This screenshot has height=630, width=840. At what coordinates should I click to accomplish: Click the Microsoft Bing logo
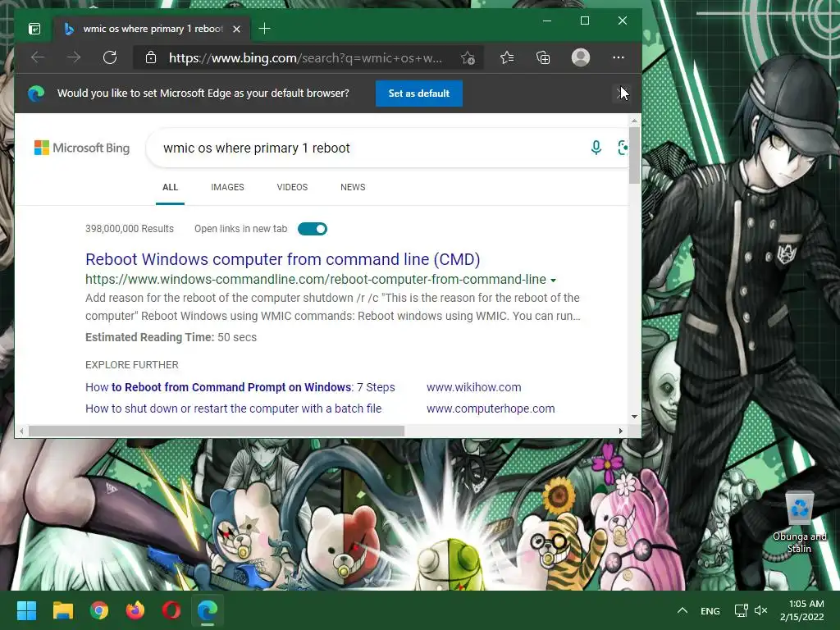[82, 148]
